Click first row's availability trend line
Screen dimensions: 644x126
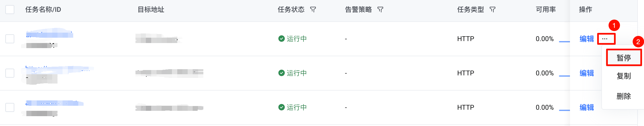(564, 42)
